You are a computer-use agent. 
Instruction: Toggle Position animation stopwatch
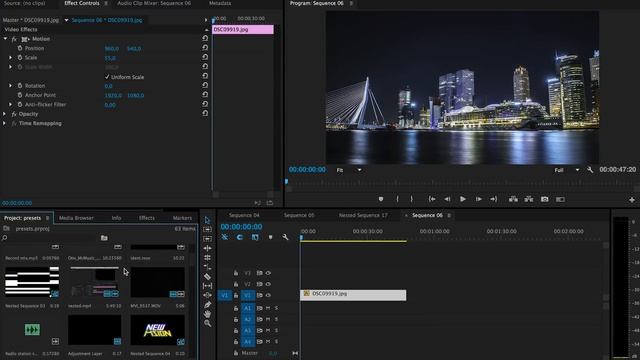(x=20, y=48)
